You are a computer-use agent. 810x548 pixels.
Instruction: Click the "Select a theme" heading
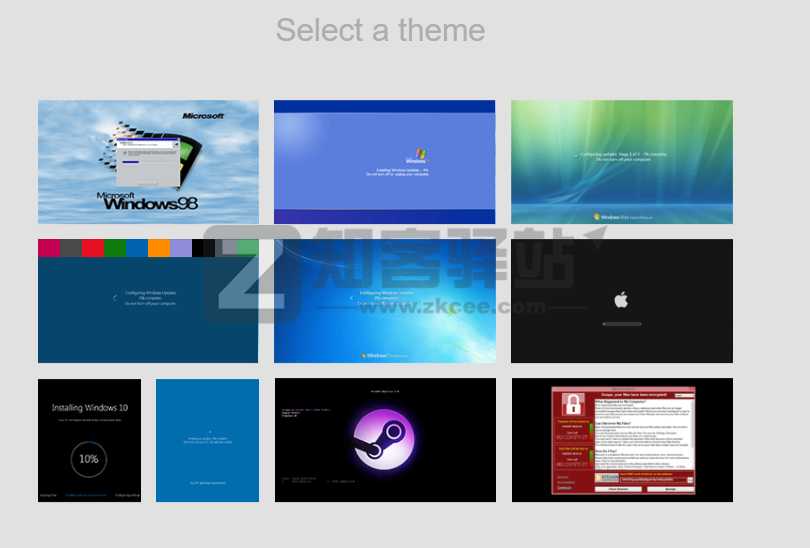(x=380, y=30)
